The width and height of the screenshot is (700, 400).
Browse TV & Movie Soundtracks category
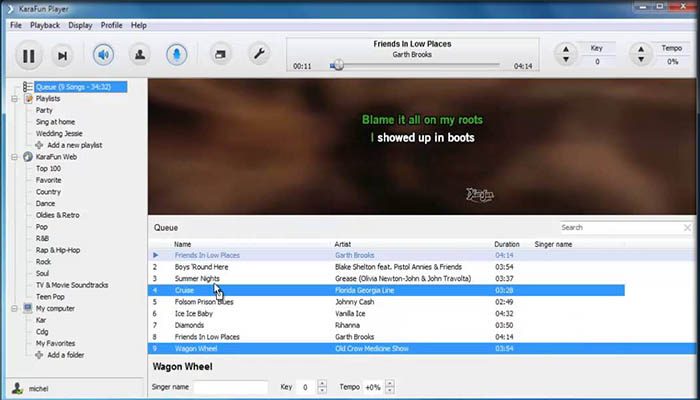pyautogui.click(x=72, y=285)
